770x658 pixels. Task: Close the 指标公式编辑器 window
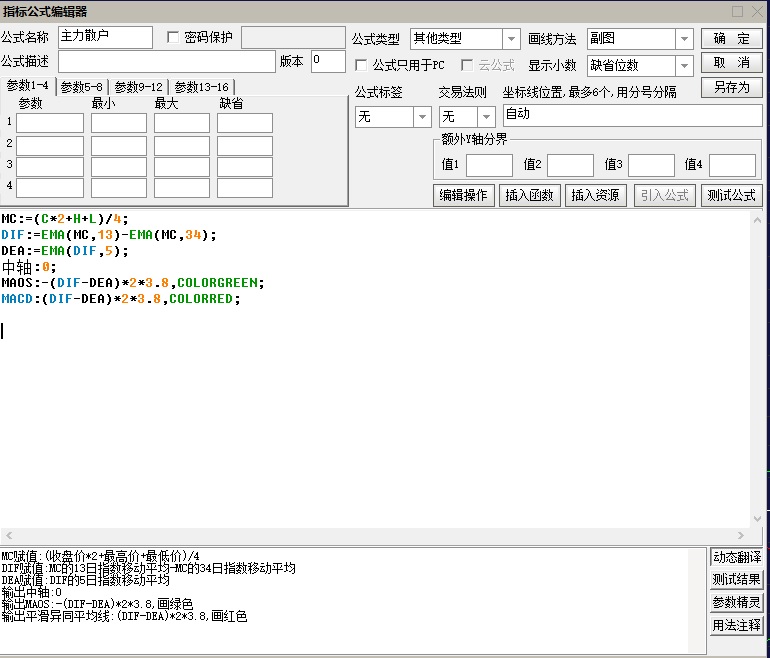(757, 11)
